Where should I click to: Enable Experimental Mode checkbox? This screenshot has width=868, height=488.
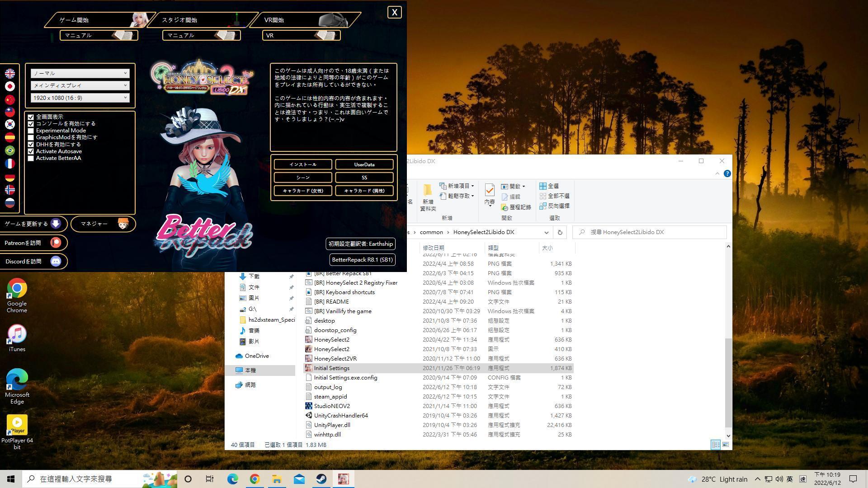(31, 131)
